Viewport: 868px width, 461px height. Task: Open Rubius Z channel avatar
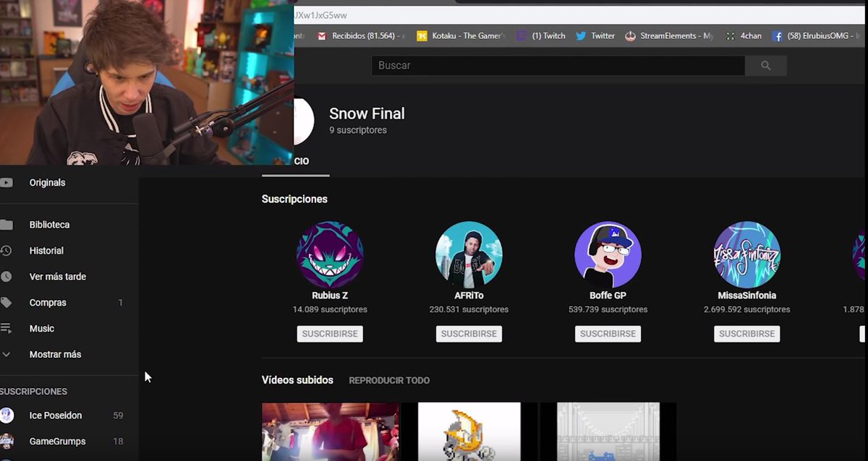[x=330, y=254]
